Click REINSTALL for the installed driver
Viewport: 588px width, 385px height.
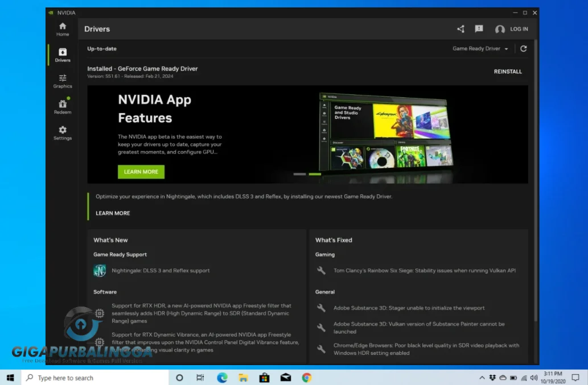coord(508,72)
